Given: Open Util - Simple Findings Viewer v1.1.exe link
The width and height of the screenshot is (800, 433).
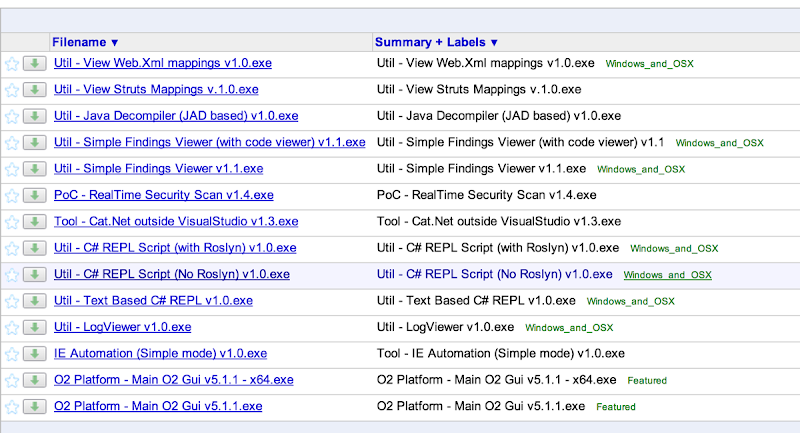Looking at the screenshot, I should (x=159, y=169).
